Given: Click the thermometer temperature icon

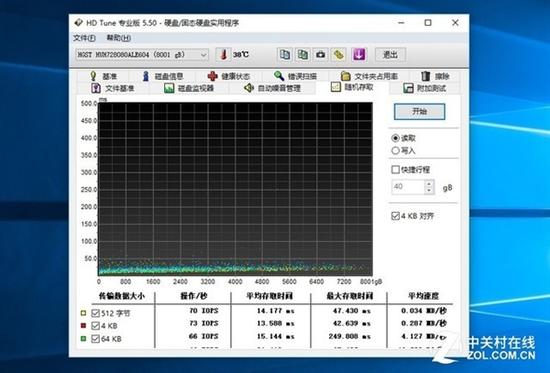Looking at the screenshot, I should [x=224, y=55].
